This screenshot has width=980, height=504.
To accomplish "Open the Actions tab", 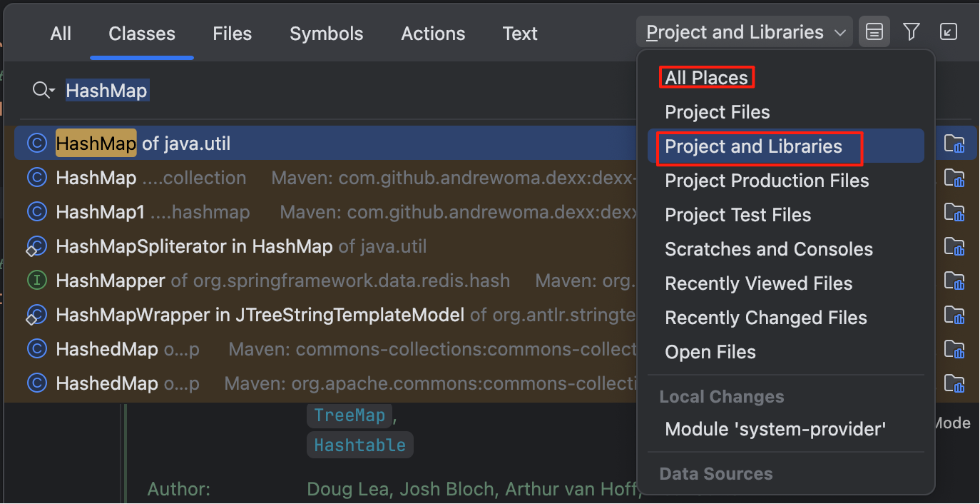I will (x=433, y=34).
